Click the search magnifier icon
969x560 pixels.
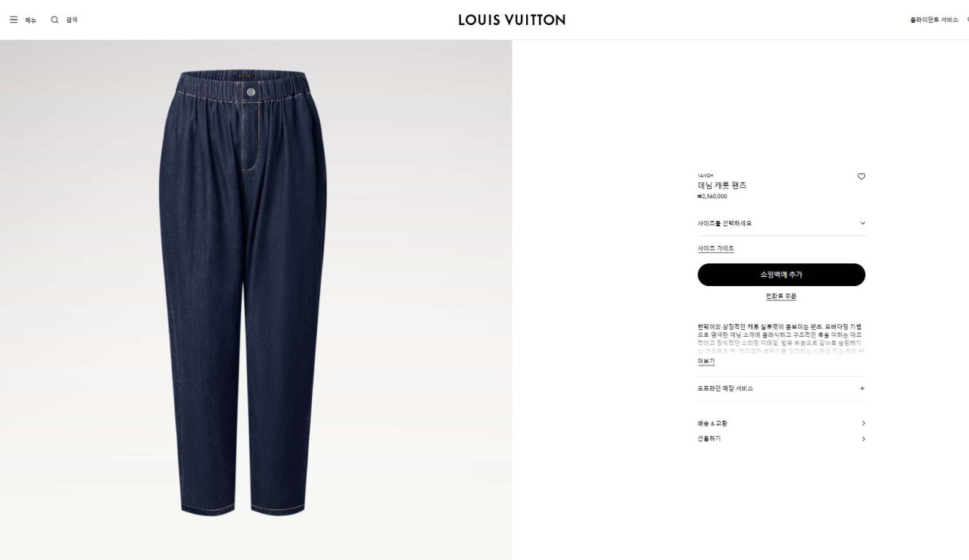[x=55, y=20]
